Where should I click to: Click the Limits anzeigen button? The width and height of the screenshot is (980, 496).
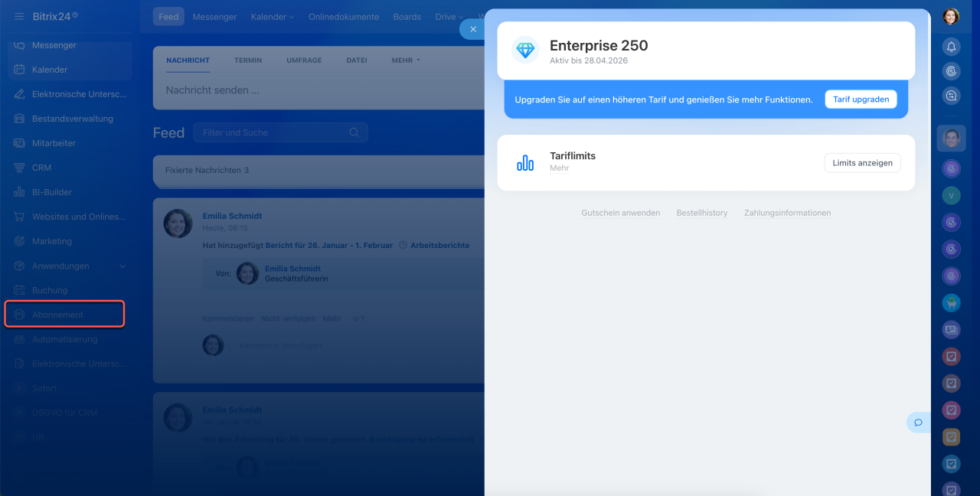[x=862, y=163]
